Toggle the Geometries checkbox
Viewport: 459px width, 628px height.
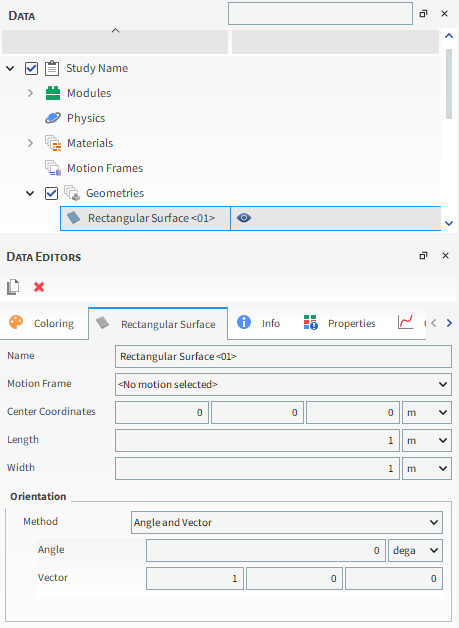(x=51, y=193)
